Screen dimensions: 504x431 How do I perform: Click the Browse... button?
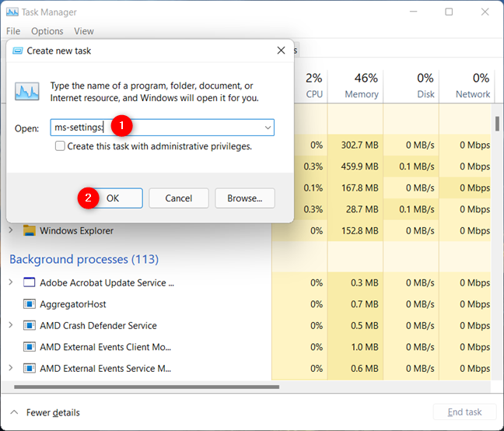click(x=245, y=198)
